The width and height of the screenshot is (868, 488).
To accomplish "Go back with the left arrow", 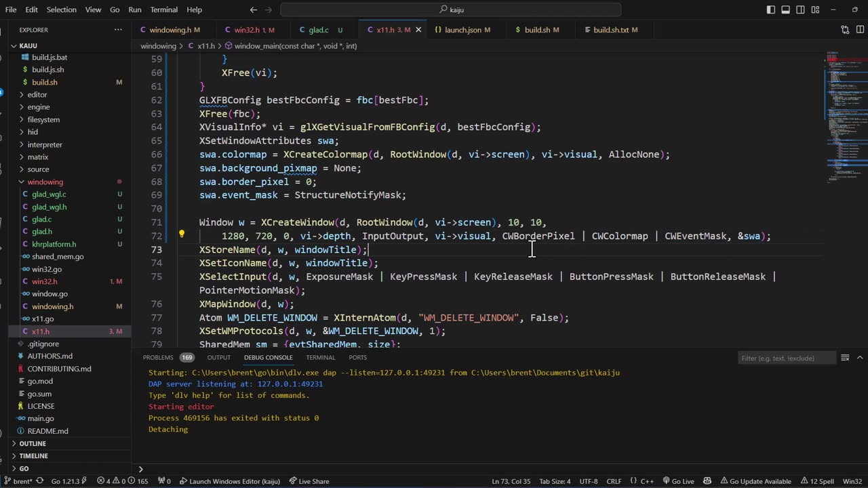I will [254, 9].
